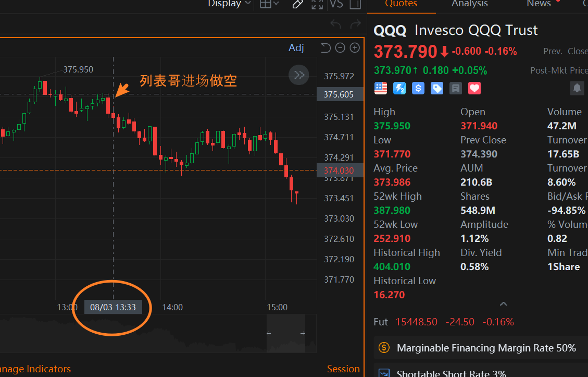Zoom out the chart with minus icon
Screen dimensions: 588x377
[x=340, y=47]
